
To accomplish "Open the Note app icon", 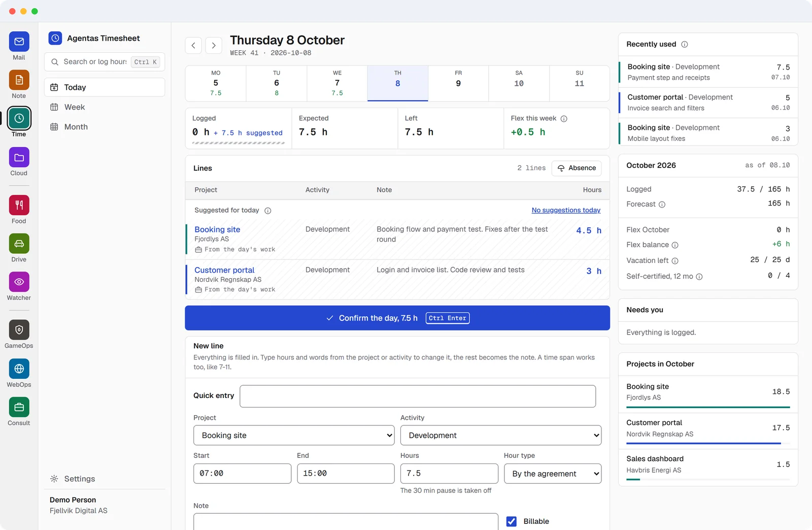I will click(19, 80).
